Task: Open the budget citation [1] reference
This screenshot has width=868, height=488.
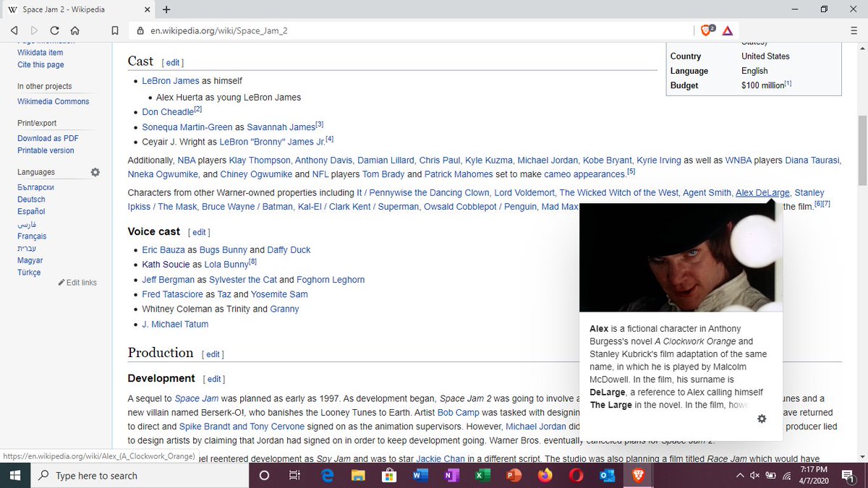Action: (788, 84)
